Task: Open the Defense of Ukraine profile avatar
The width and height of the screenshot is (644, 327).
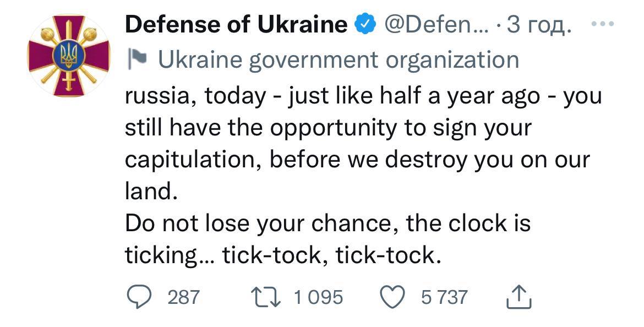Action: (x=69, y=55)
